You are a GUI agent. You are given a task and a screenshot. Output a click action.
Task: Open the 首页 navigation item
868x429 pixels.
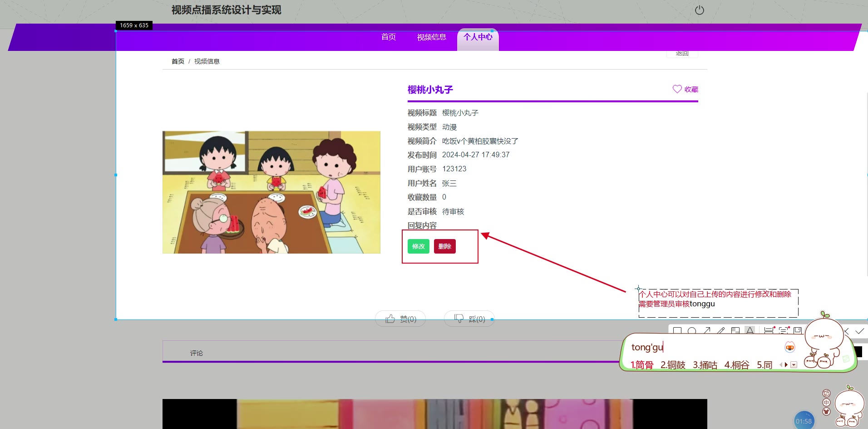coord(389,37)
